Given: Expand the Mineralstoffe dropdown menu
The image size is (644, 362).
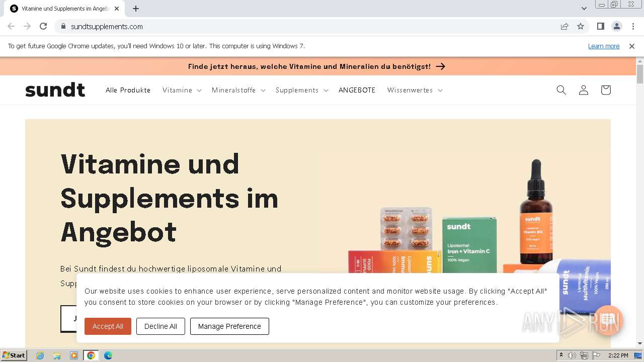Looking at the screenshot, I should click(238, 90).
